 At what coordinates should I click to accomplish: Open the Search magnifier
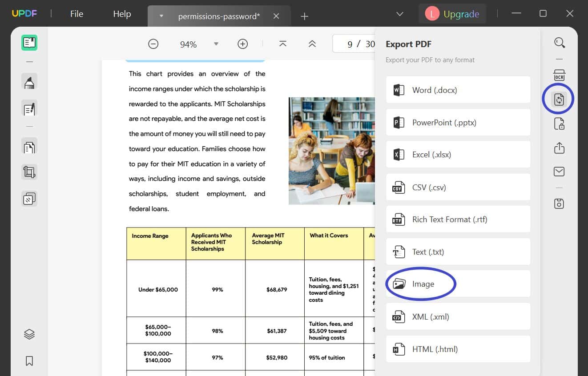(560, 43)
